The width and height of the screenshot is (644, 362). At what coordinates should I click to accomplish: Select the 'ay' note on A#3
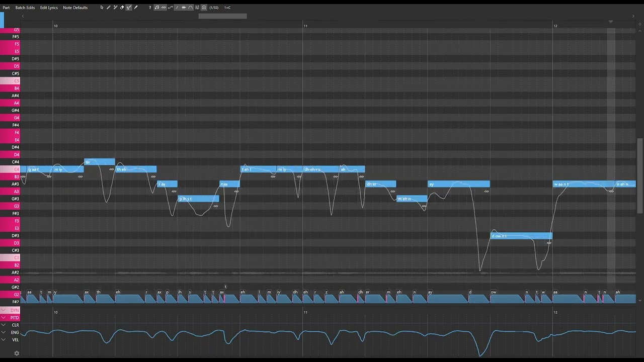click(458, 184)
